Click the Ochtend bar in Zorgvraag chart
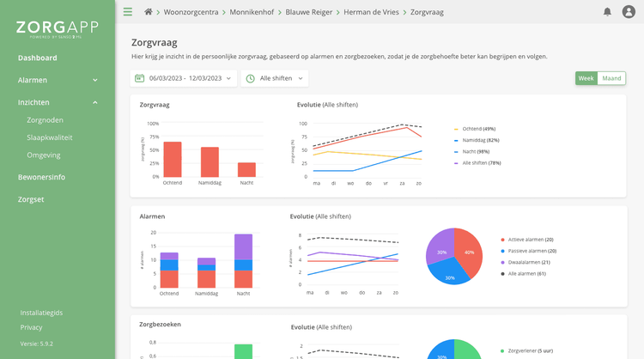 [x=173, y=160]
